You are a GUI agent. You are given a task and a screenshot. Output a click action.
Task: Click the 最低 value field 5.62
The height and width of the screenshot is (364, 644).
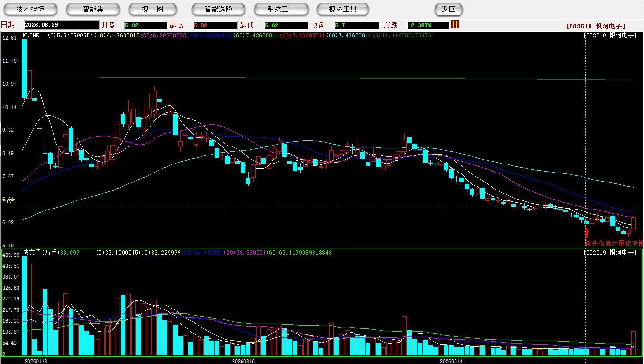[286, 26]
